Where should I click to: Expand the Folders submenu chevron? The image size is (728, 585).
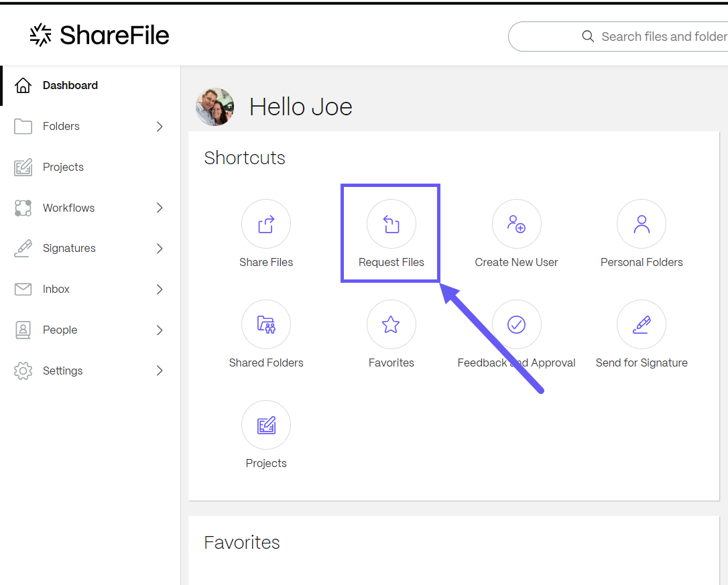click(x=160, y=126)
